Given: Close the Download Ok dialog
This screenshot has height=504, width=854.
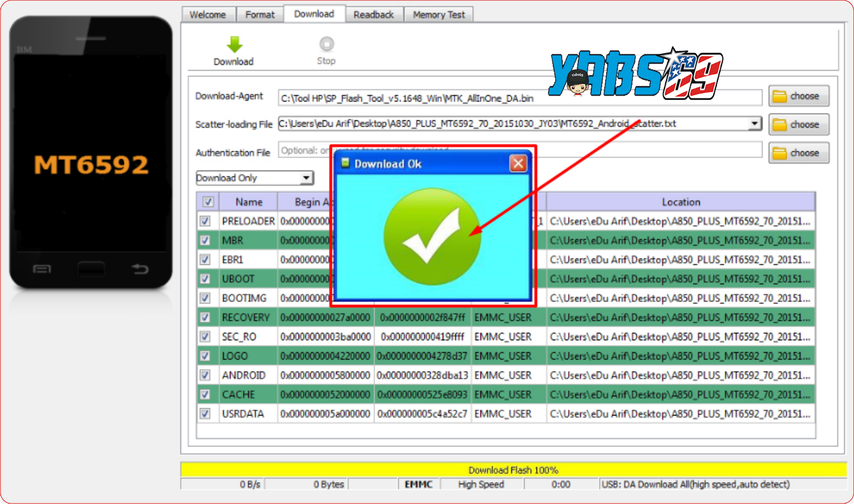Looking at the screenshot, I should pos(518,164).
